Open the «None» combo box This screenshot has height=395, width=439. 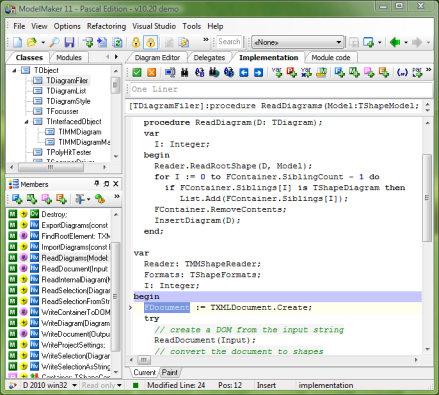[297, 42]
